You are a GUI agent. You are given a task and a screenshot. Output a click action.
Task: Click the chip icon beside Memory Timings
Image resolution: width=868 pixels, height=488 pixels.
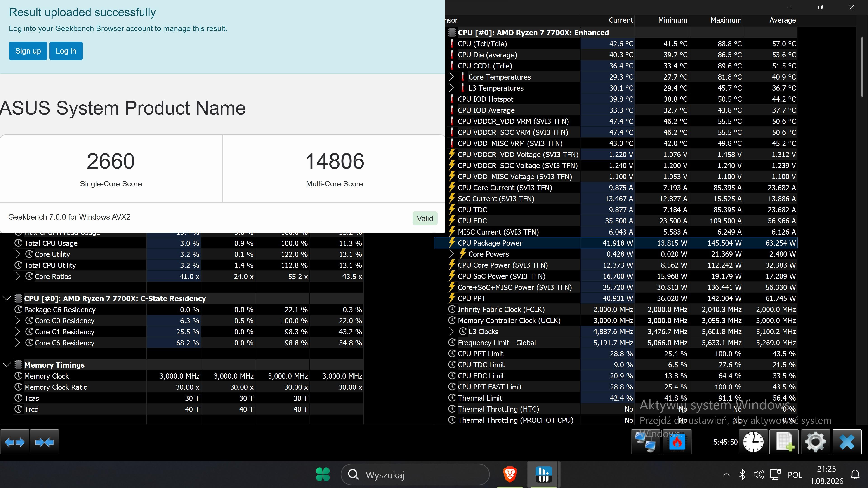coord(18,365)
